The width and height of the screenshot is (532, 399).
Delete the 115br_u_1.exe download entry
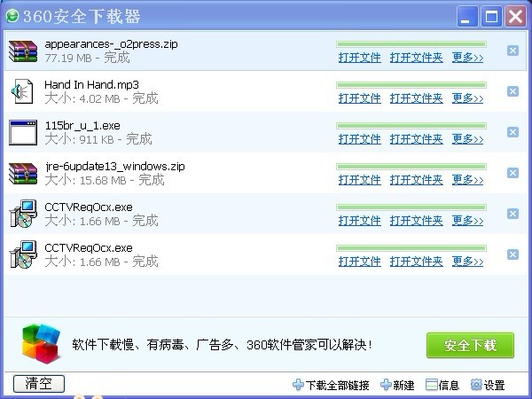point(512,132)
